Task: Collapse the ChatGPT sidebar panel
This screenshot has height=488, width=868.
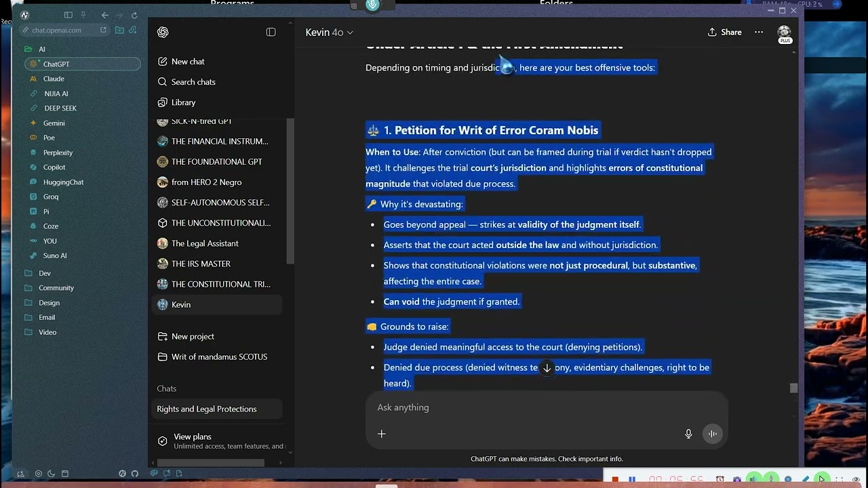Action: click(271, 32)
